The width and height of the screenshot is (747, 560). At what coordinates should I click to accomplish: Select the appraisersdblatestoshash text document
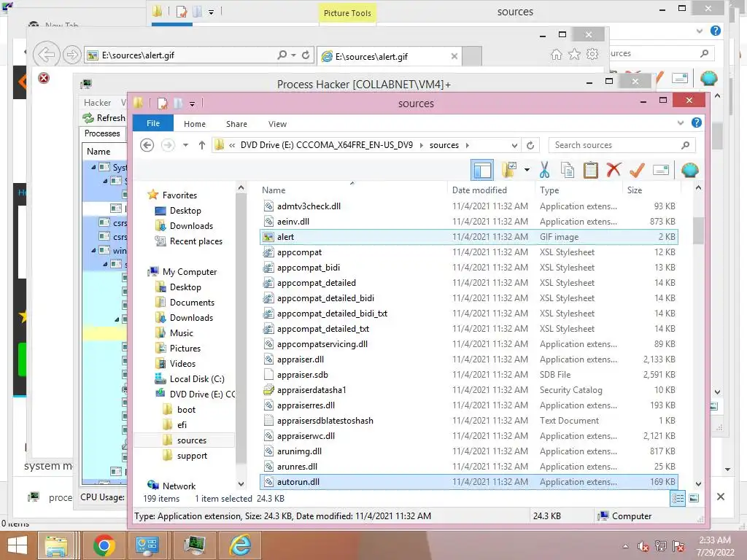pyautogui.click(x=469, y=421)
